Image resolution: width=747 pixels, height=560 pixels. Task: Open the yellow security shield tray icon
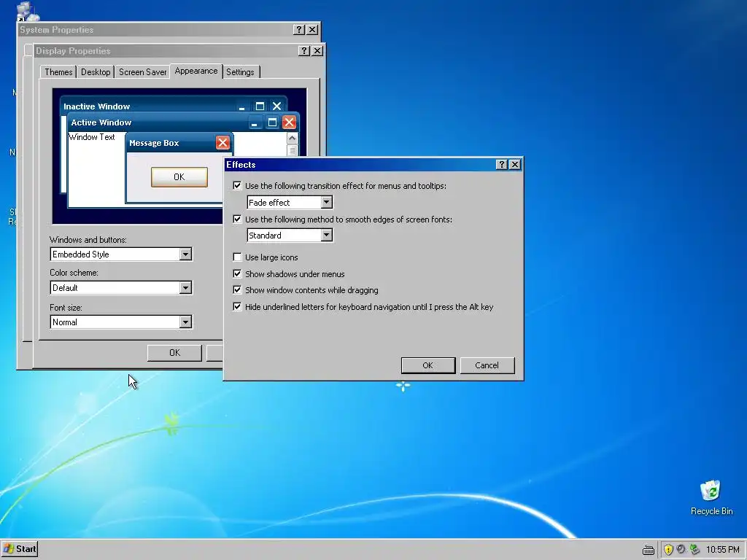pos(668,550)
